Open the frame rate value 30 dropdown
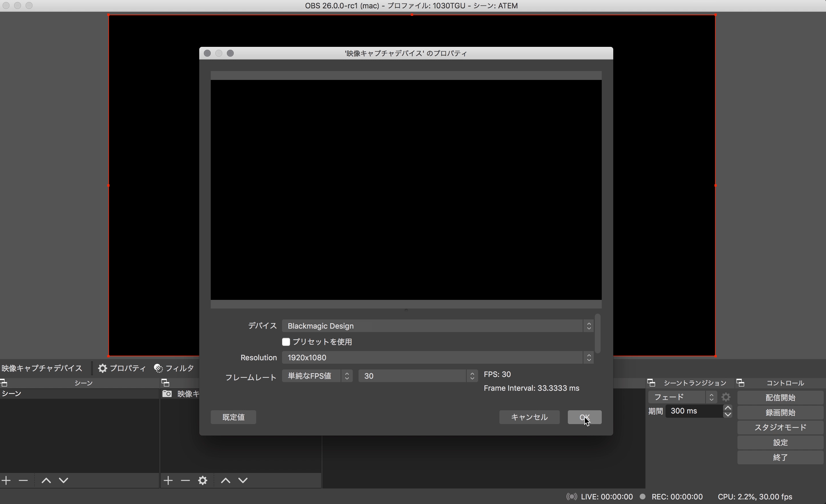Screen dimensions: 826x504 [x=418, y=376]
